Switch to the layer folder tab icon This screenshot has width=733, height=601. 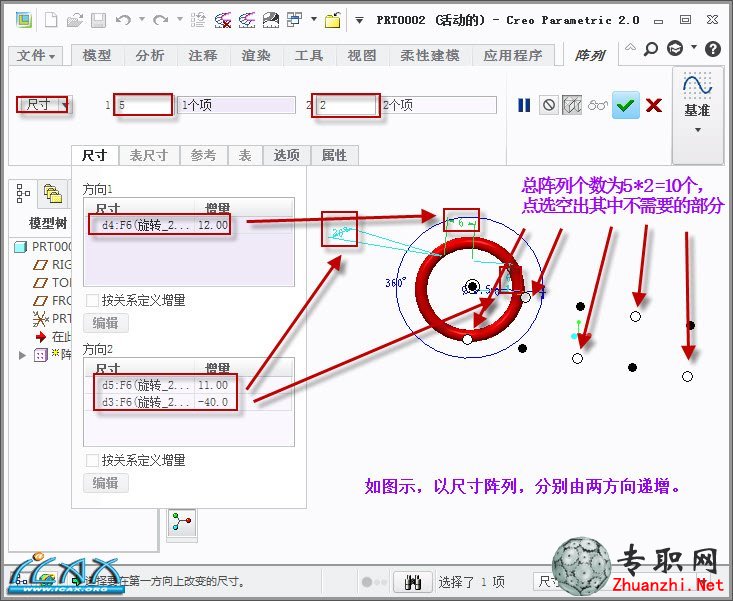[x=52, y=193]
